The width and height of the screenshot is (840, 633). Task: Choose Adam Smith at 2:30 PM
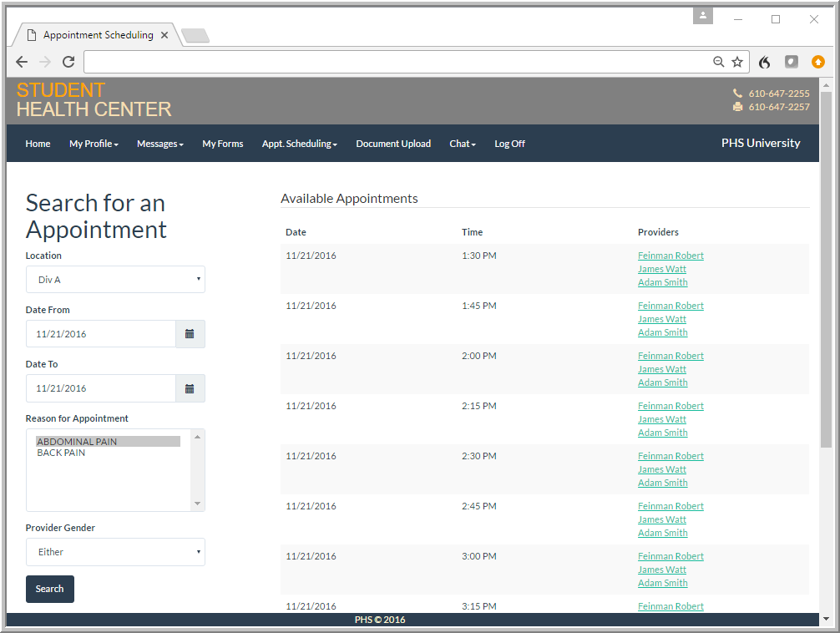tap(663, 483)
